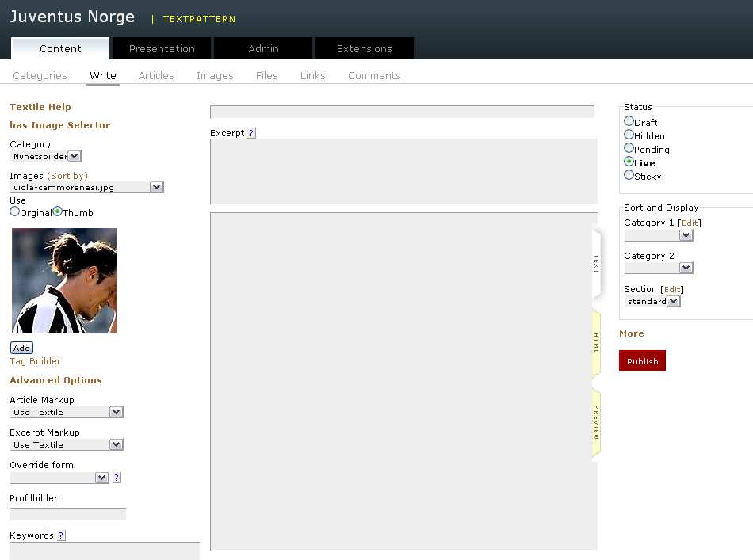Click the red Publish button

pos(642,361)
